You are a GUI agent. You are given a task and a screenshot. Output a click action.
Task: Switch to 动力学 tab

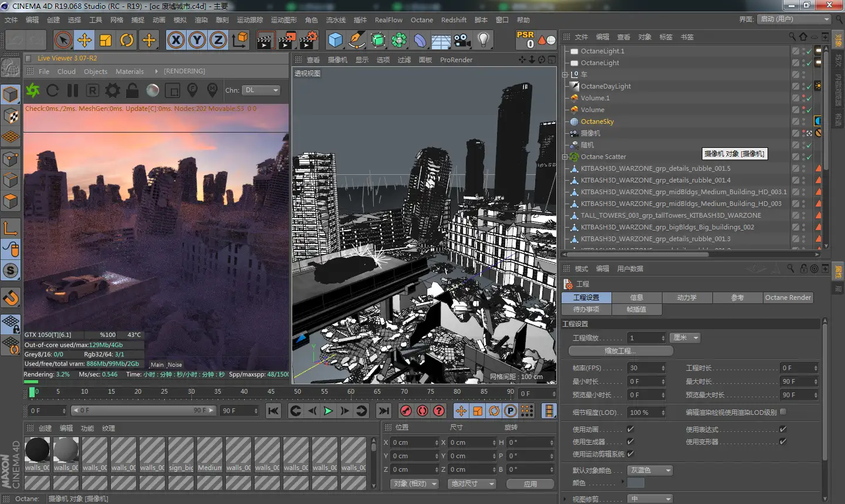point(687,297)
